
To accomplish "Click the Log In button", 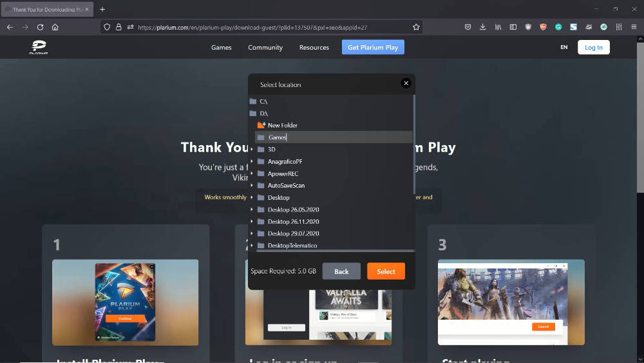I will (594, 47).
